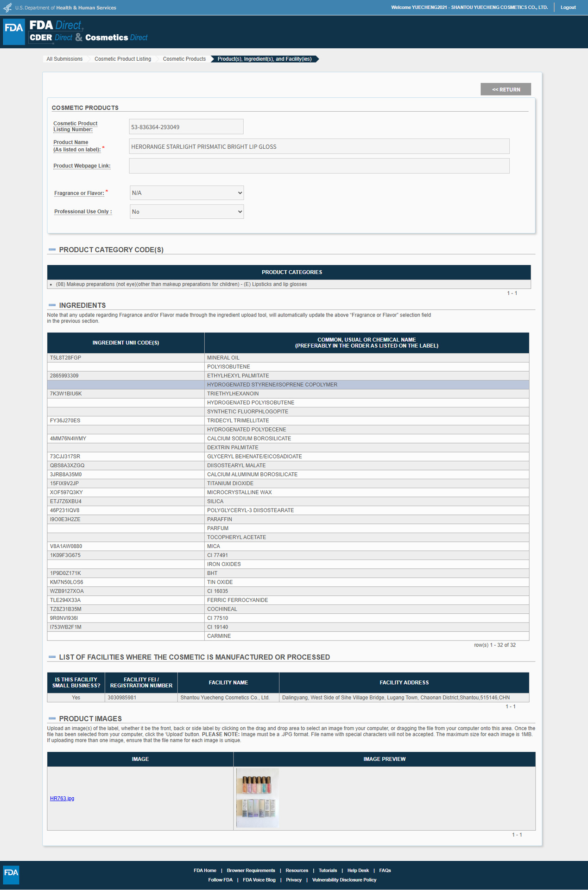Open Vulnerability Disclosure Policy link
Screen dimensions: 588x890
tap(344, 880)
